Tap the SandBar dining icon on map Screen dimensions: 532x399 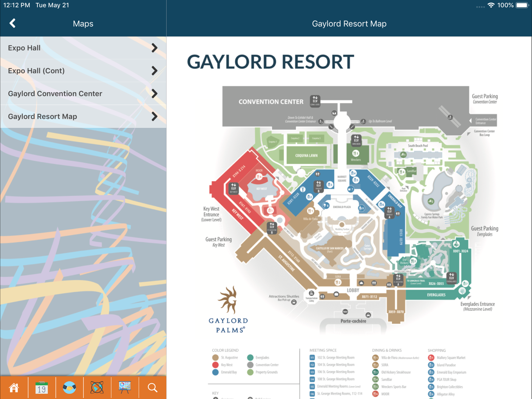pos(402,172)
